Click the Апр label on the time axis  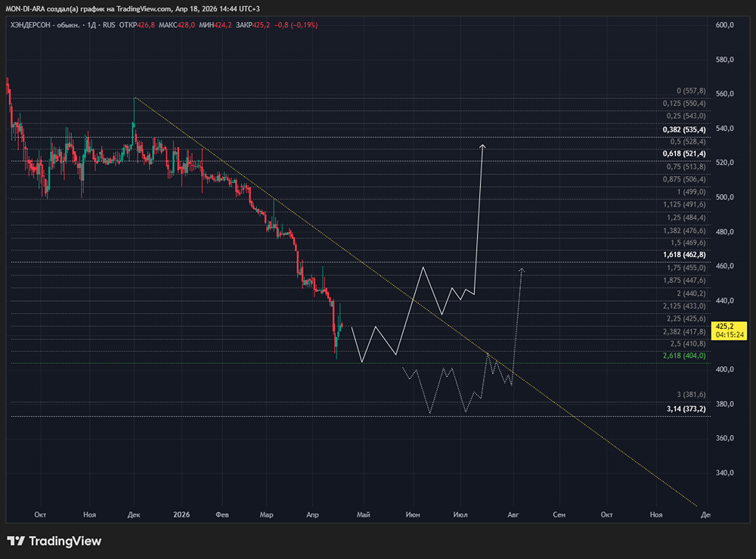tap(312, 514)
